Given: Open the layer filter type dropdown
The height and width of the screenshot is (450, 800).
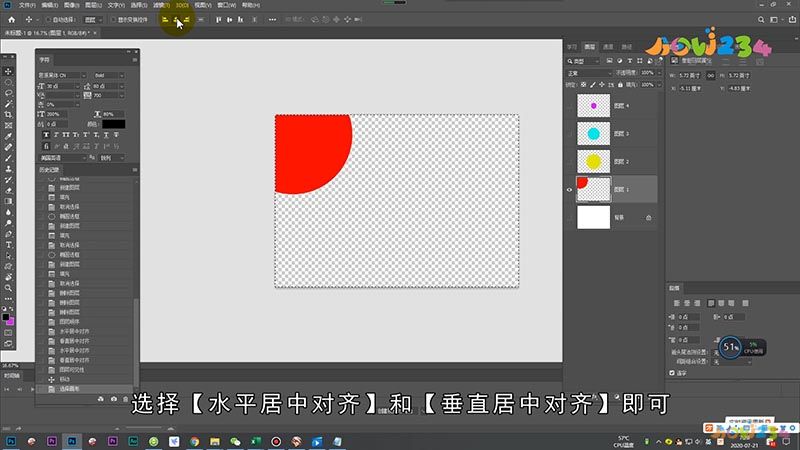Looking at the screenshot, I should pyautogui.click(x=584, y=61).
